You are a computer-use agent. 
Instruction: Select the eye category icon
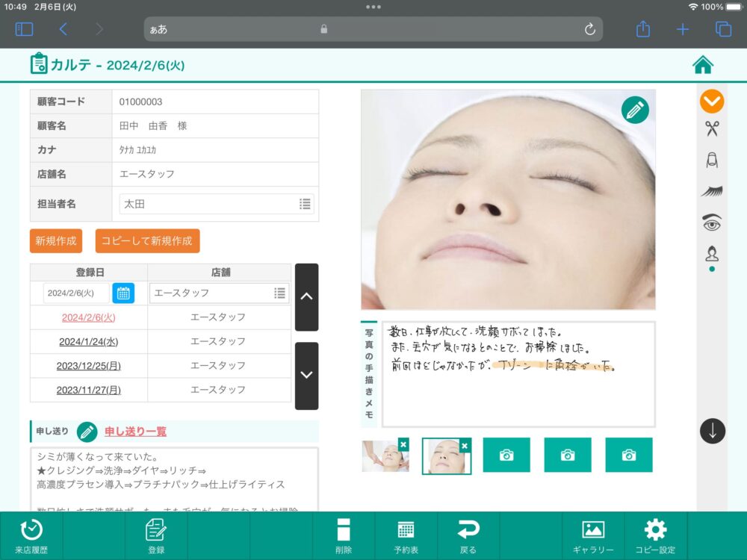click(x=712, y=222)
